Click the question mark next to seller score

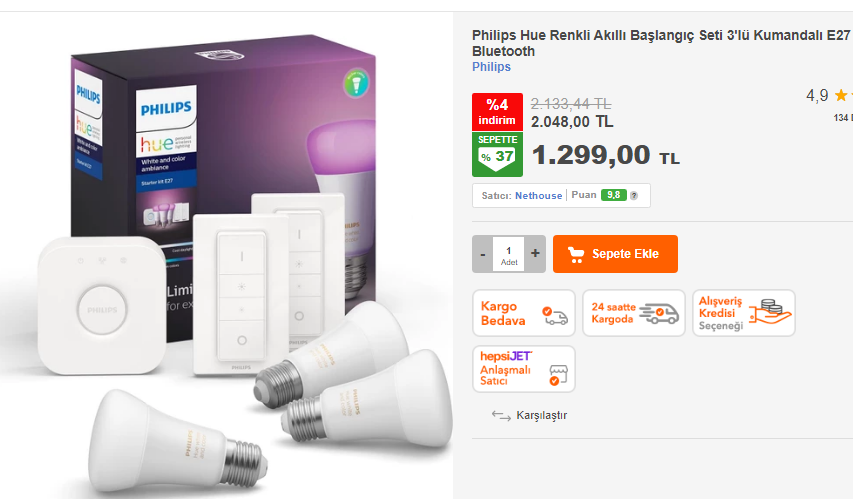(x=634, y=196)
